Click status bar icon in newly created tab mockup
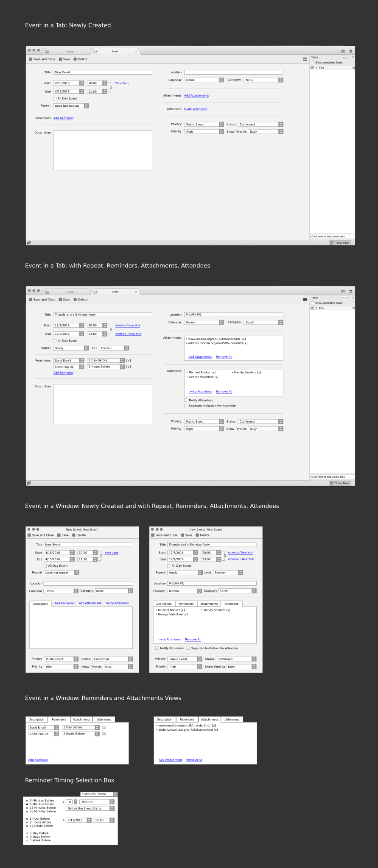The width and height of the screenshot is (378, 868). pyautogui.click(x=29, y=243)
